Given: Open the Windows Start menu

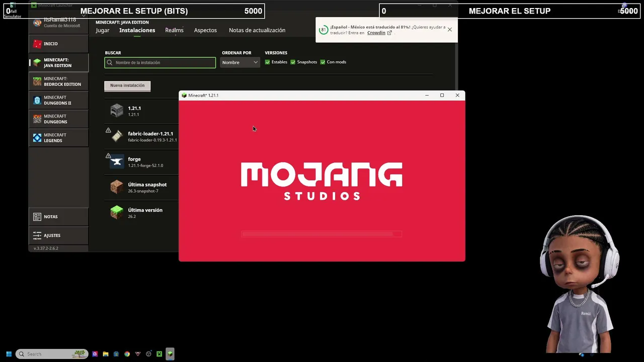Looking at the screenshot, I should coord(9,354).
